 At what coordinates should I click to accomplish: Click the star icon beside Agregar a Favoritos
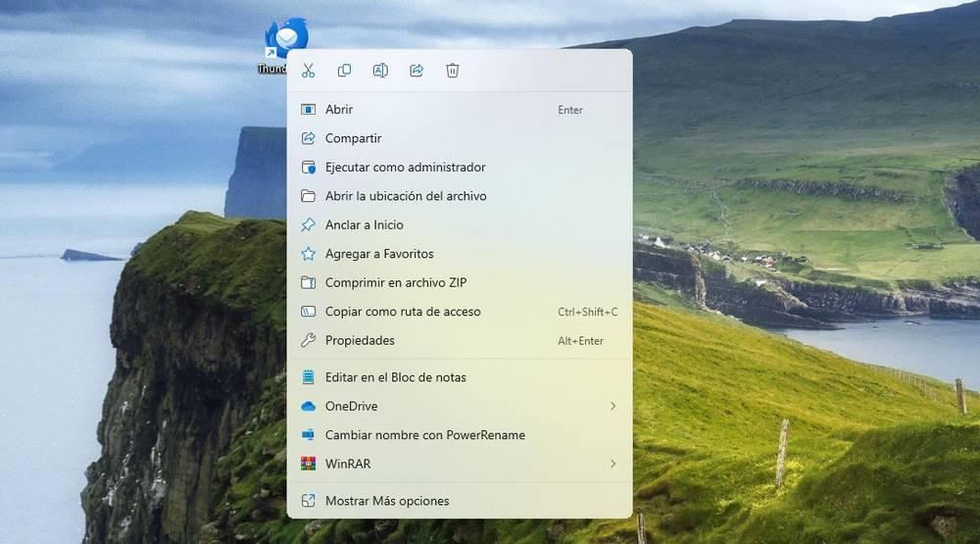point(308,253)
